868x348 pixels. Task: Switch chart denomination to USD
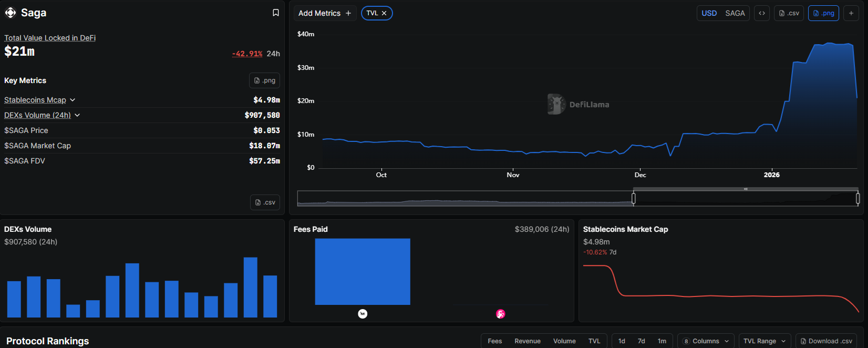coord(709,13)
